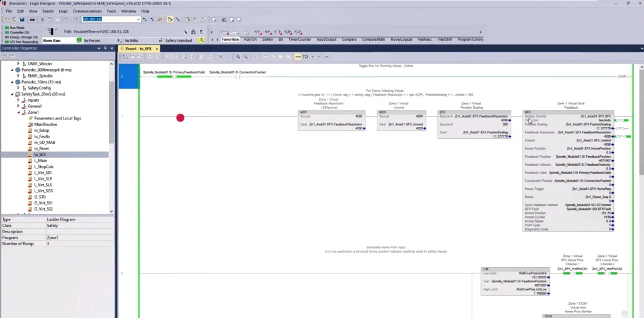Open Parameters and Local Tags

point(57,118)
